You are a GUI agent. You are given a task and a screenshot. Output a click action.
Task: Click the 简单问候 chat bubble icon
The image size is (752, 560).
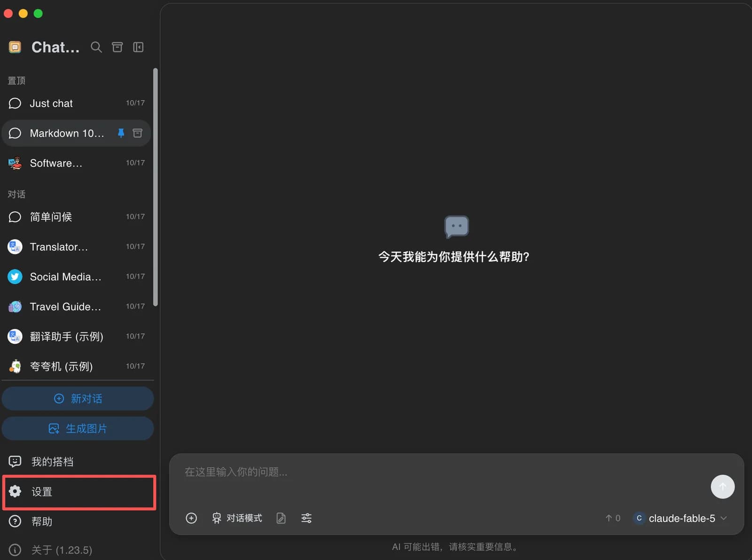pos(15,217)
